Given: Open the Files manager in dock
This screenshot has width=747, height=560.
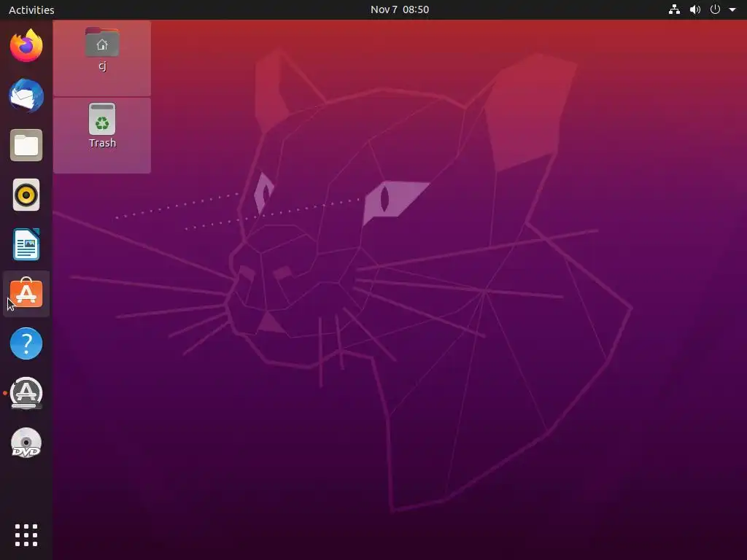Looking at the screenshot, I should click(x=26, y=145).
